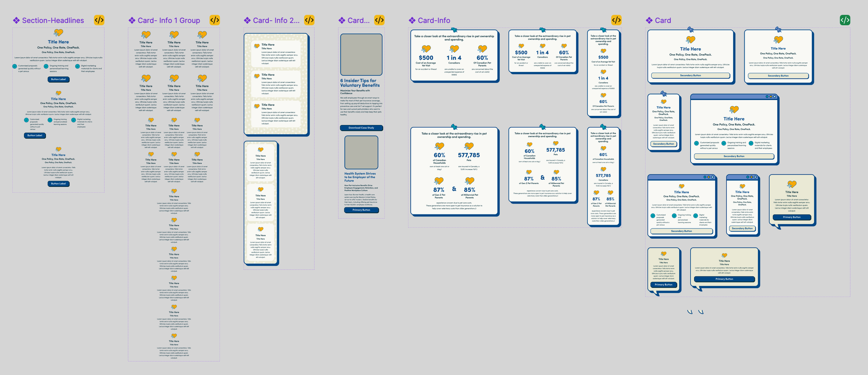
Task: Select the Card-Info frame label
Action: click(434, 20)
